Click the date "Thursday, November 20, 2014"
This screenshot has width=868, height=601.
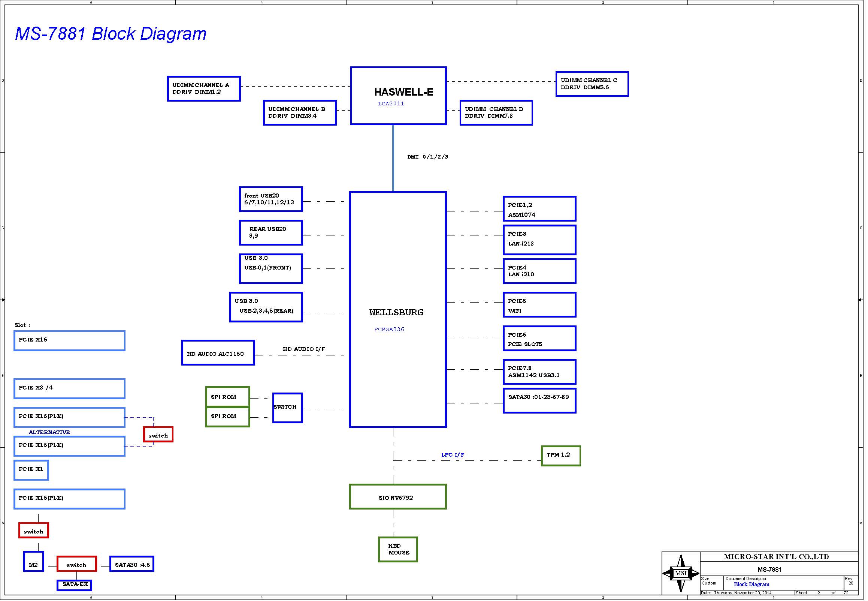pyautogui.click(x=743, y=593)
